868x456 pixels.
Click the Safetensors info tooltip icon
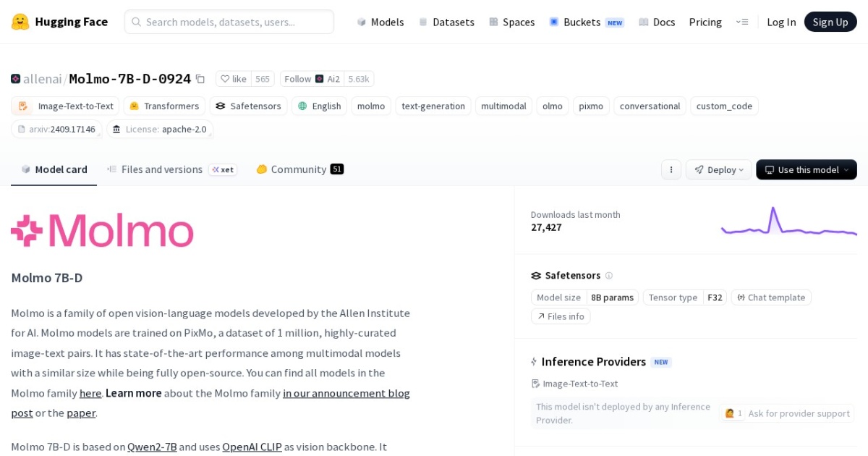pos(609,275)
